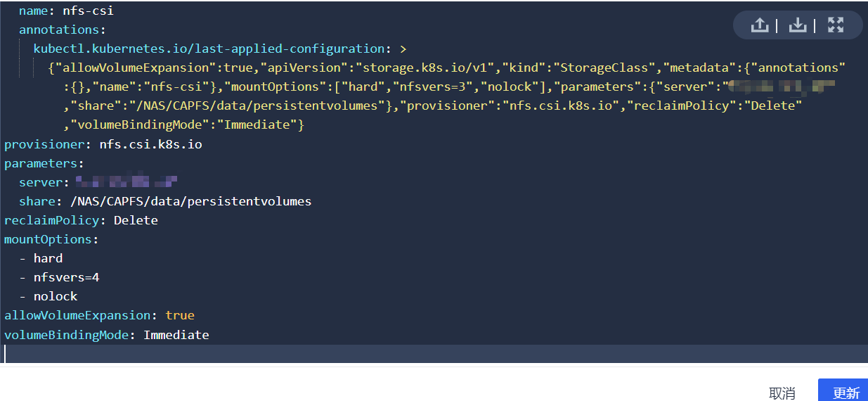Image resolution: width=868 pixels, height=401 pixels.
Task: Click the allowVolumeExpansion true value
Action: click(180, 315)
